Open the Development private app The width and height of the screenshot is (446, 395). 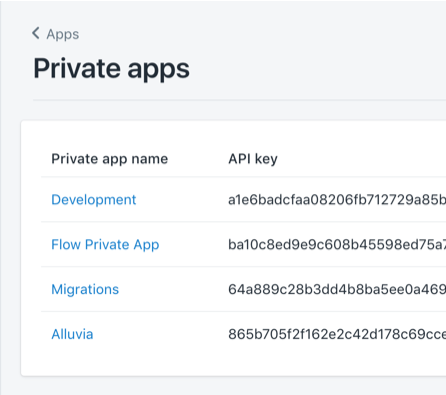(94, 200)
